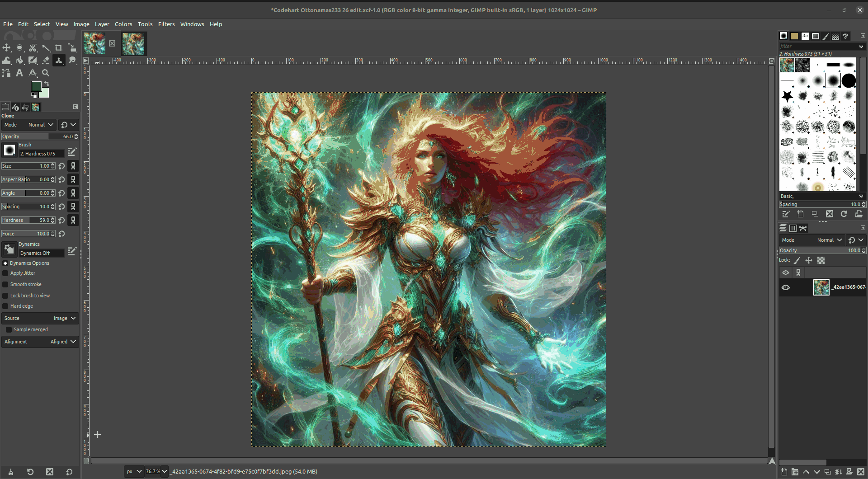This screenshot has height=479, width=868.
Task: Select the _42aa1365 layer thumbnail
Action: coord(821,287)
